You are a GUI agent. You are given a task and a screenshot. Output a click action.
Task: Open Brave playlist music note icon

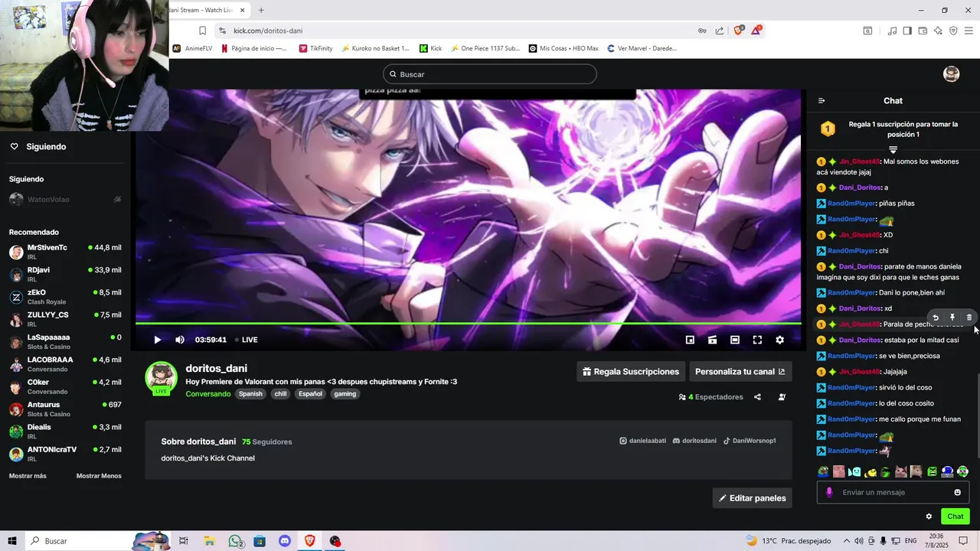tap(892, 31)
